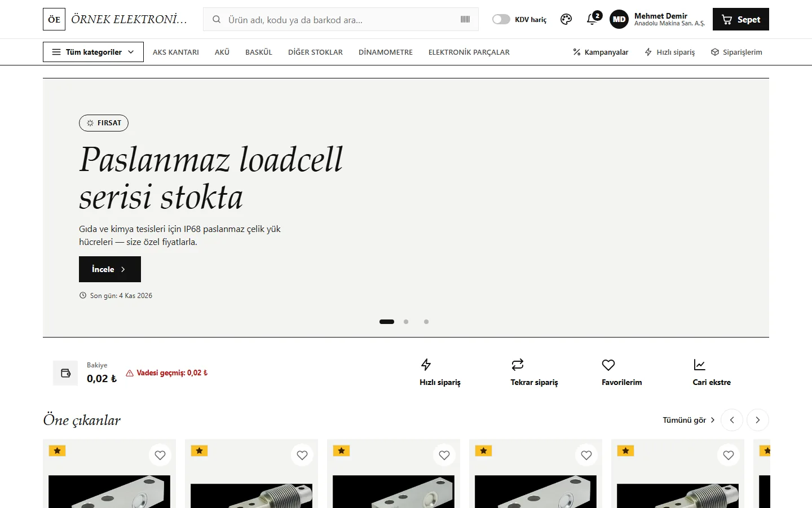Expand the Tüm kategoriler dropdown

pyautogui.click(x=93, y=52)
